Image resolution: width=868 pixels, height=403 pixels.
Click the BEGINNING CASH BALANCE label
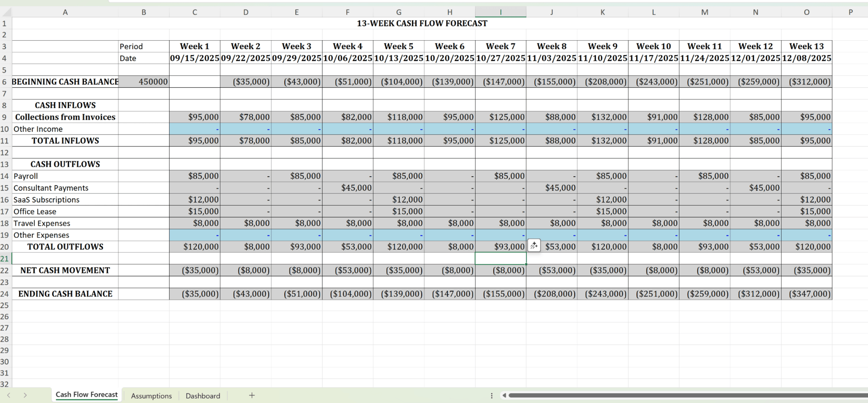tap(65, 82)
